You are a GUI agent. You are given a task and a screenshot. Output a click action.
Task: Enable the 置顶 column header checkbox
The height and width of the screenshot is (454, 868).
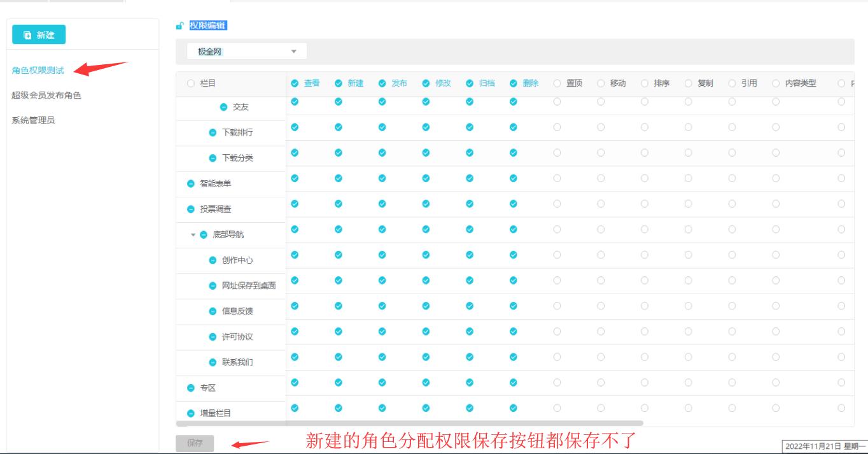tap(557, 83)
